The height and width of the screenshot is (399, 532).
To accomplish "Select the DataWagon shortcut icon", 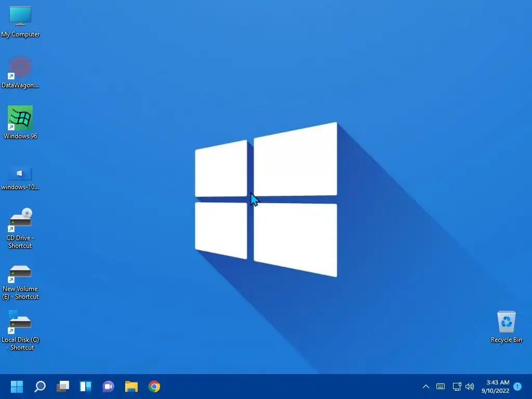I will 20,67.
